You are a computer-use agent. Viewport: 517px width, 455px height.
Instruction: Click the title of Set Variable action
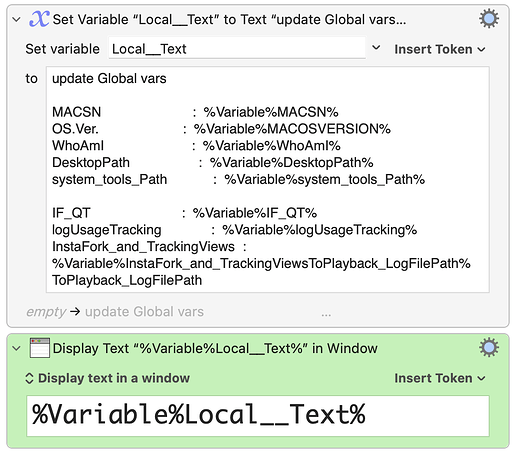(229, 20)
